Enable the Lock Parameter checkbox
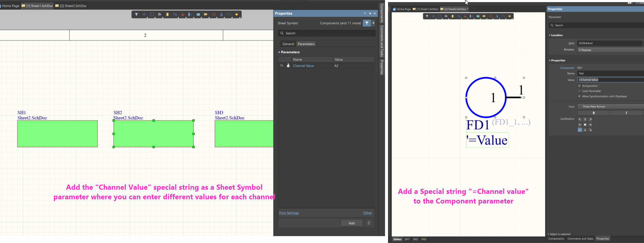 point(579,91)
